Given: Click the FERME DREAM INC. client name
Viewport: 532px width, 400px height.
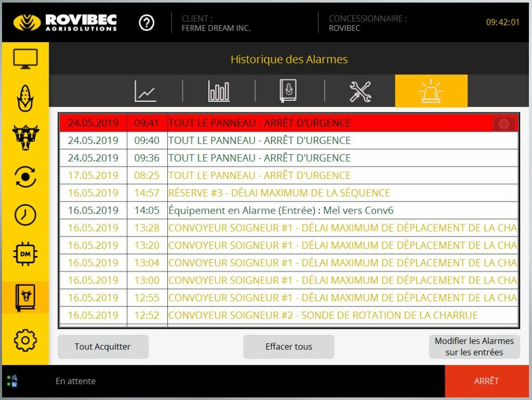Looking at the screenshot, I should pyautogui.click(x=216, y=28).
